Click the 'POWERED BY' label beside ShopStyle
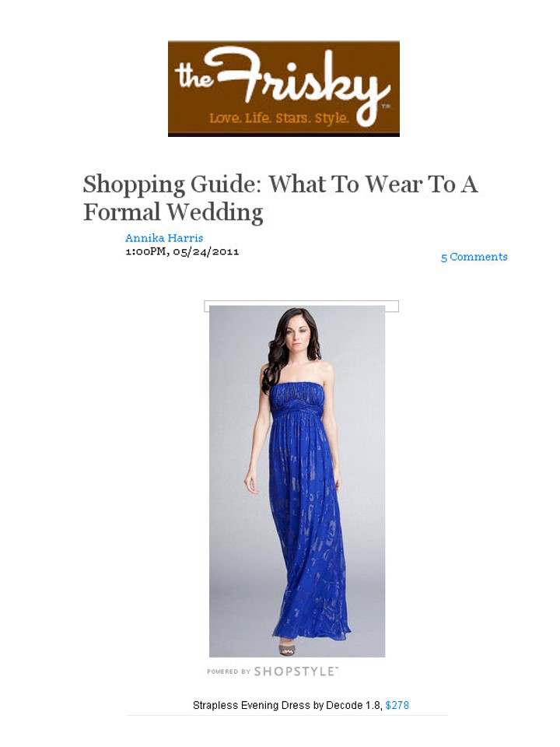Image resolution: width=560 pixels, height=747 pixels. tap(229, 672)
